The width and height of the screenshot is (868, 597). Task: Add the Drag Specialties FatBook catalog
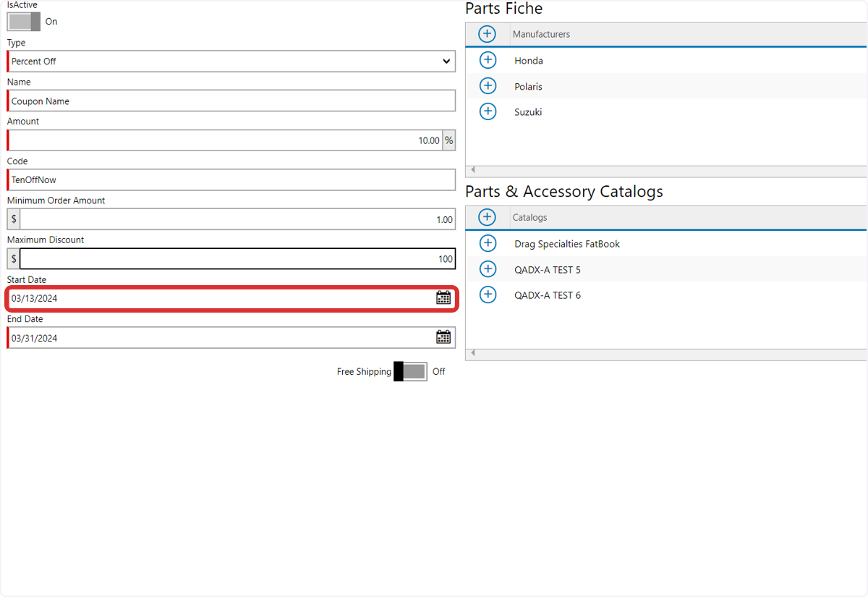coord(488,243)
